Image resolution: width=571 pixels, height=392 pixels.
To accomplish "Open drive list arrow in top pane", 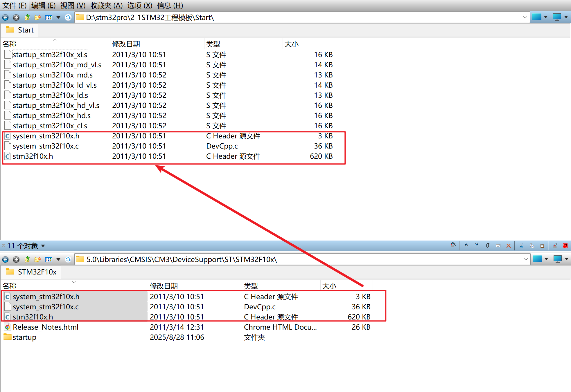I will tap(546, 17).
